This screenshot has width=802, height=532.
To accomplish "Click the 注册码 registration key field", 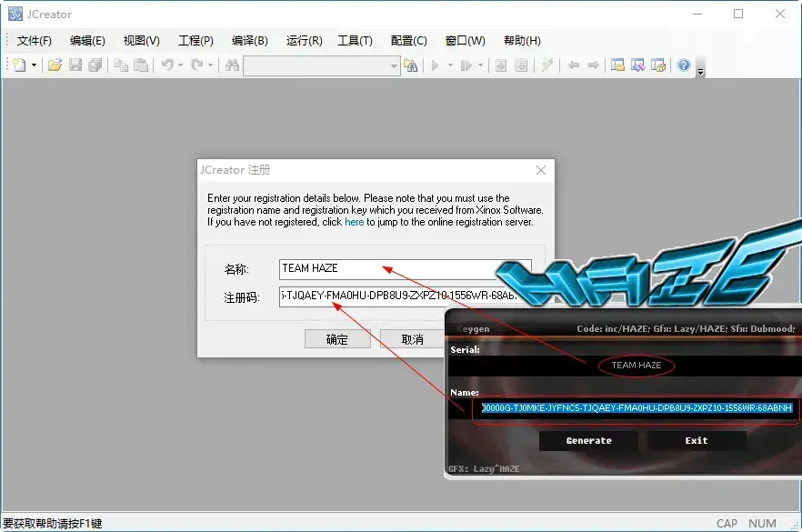I will tap(406, 296).
